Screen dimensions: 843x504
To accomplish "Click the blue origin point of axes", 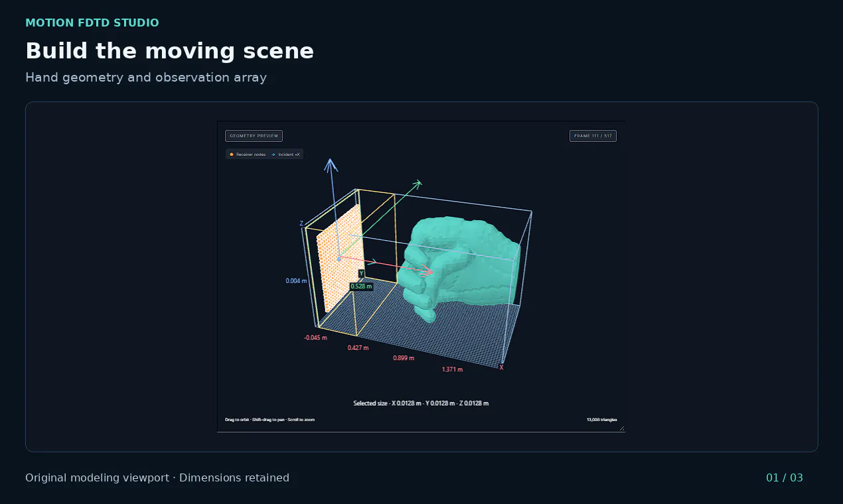I will tap(339, 259).
